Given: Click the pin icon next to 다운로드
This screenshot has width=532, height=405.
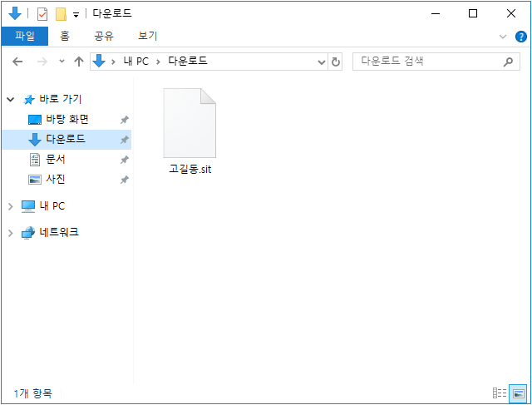Looking at the screenshot, I should click(x=125, y=140).
